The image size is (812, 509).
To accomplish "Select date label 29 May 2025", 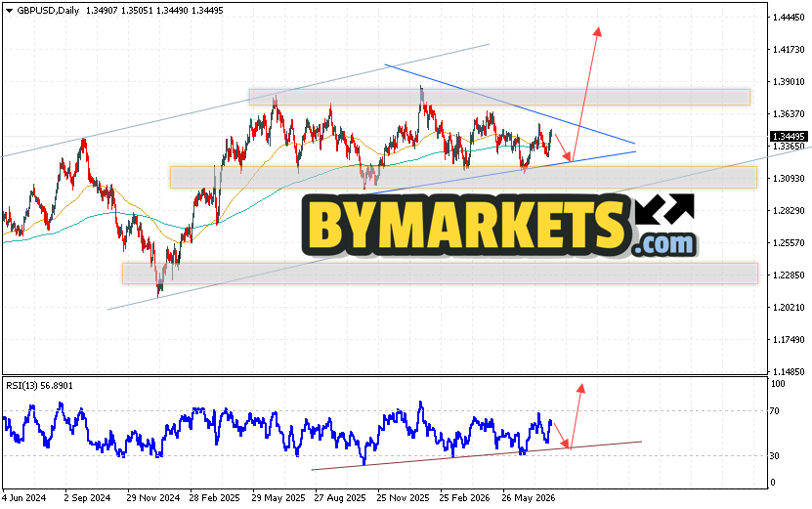I will [x=278, y=498].
